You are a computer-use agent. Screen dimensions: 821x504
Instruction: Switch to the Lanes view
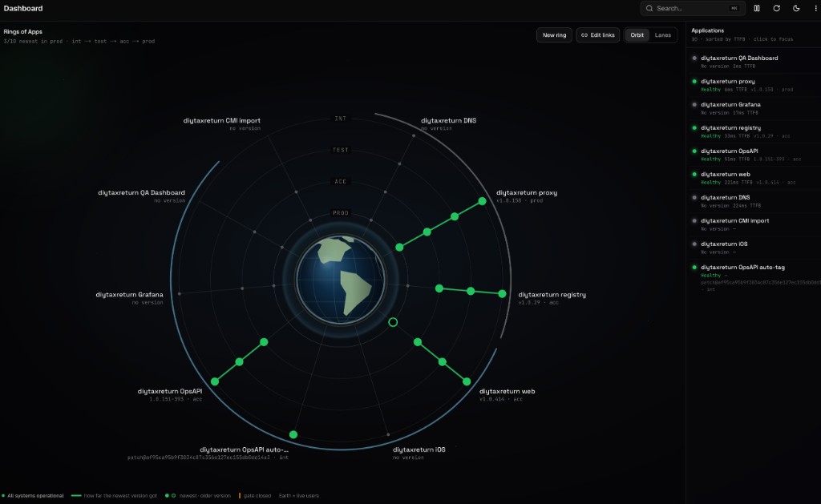click(662, 35)
